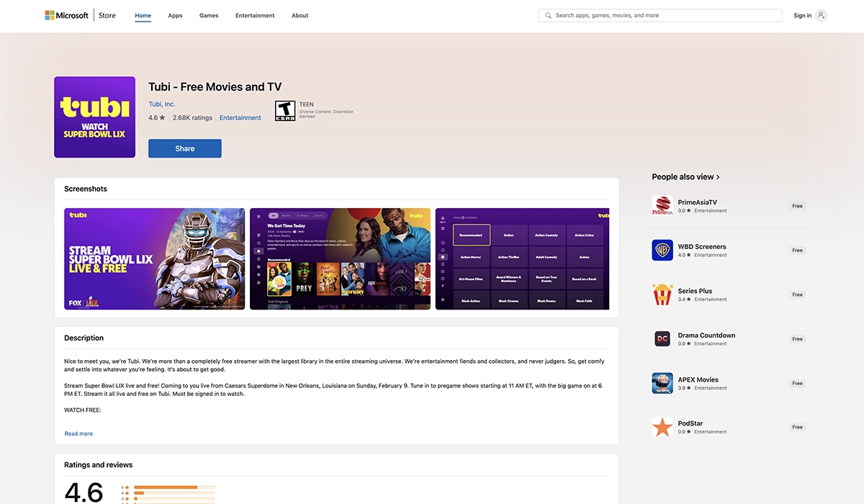Focus the search apps input field
The height and width of the screenshot is (504, 864).
point(660,15)
